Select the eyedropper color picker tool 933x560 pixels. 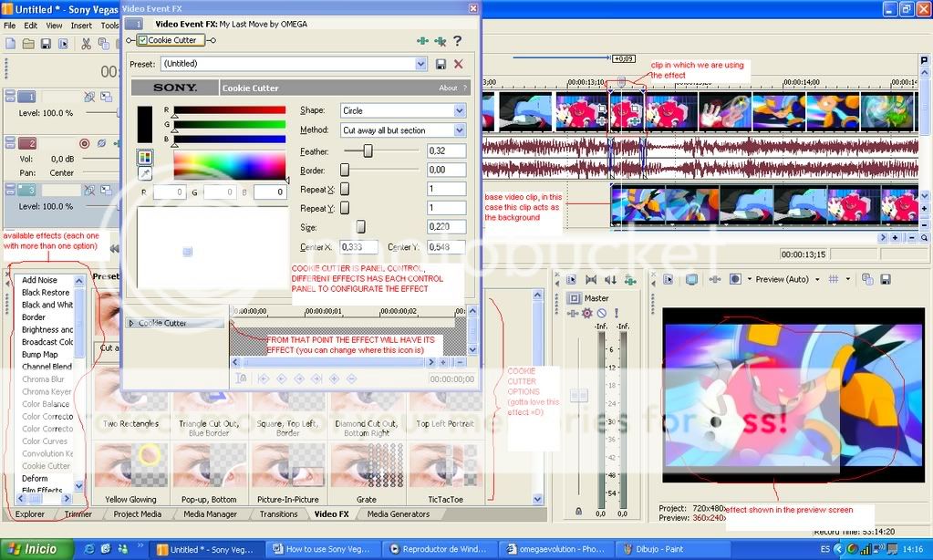click(x=145, y=173)
